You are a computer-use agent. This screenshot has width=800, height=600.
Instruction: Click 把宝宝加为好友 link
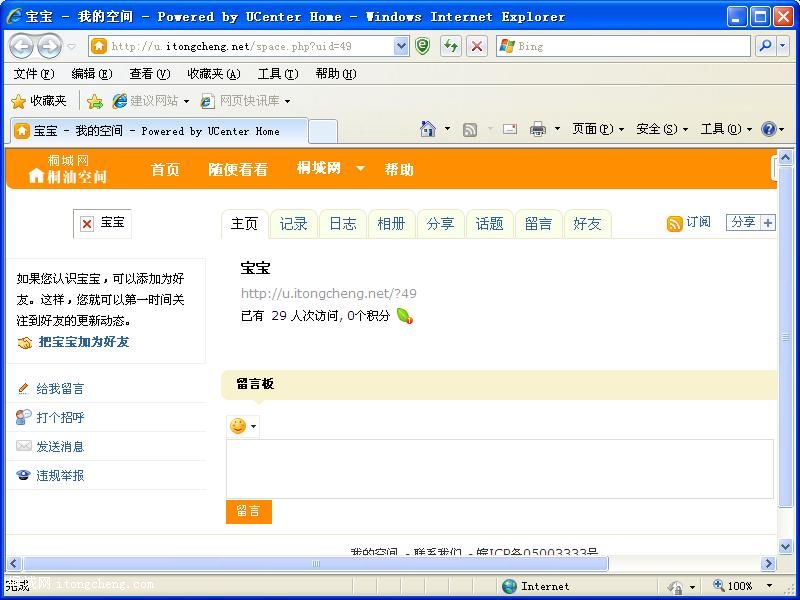pos(83,342)
